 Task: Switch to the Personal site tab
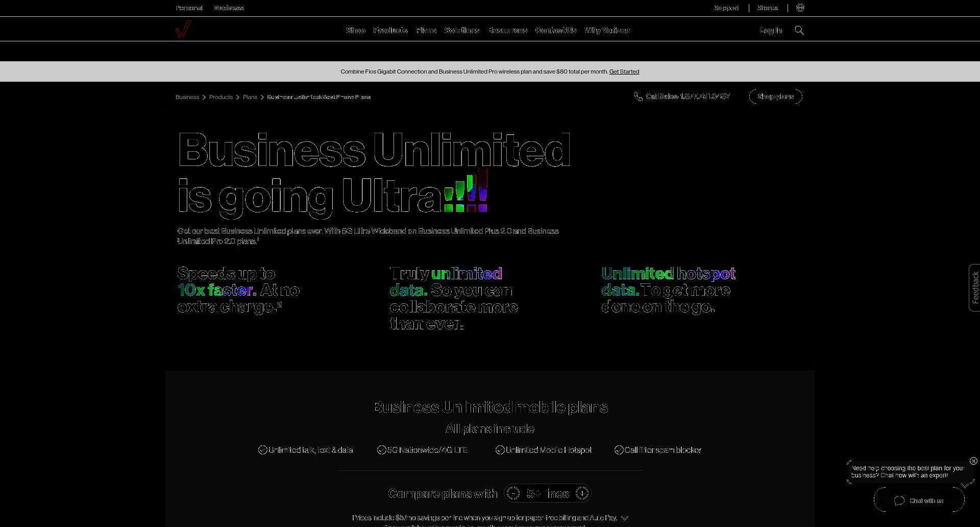pyautogui.click(x=189, y=8)
